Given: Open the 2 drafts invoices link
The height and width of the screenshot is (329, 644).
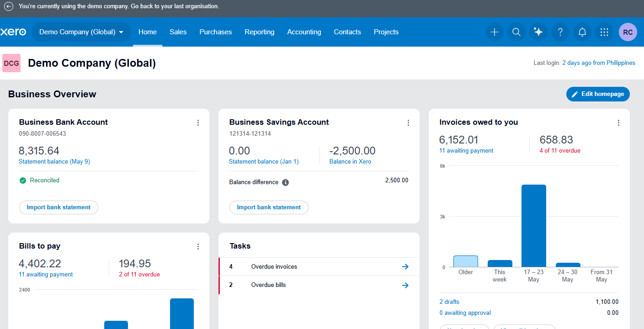Looking at the screenshot, I should tap(449, 302).
